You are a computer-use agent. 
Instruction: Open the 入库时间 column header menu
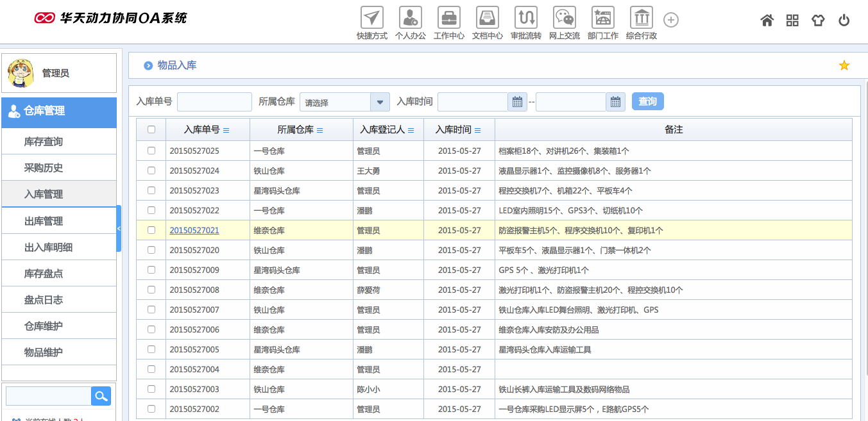coord(478,130)
